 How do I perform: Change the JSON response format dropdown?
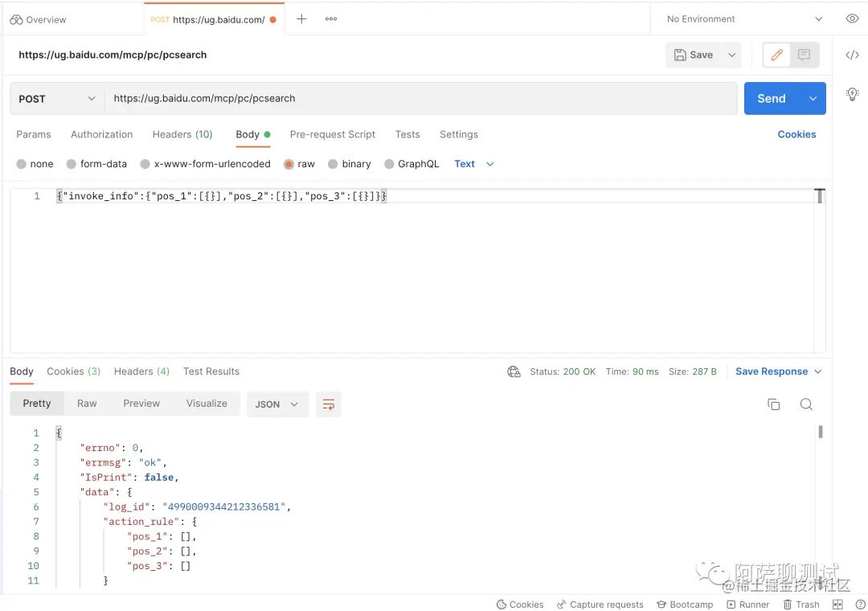(x=277, y=404)
